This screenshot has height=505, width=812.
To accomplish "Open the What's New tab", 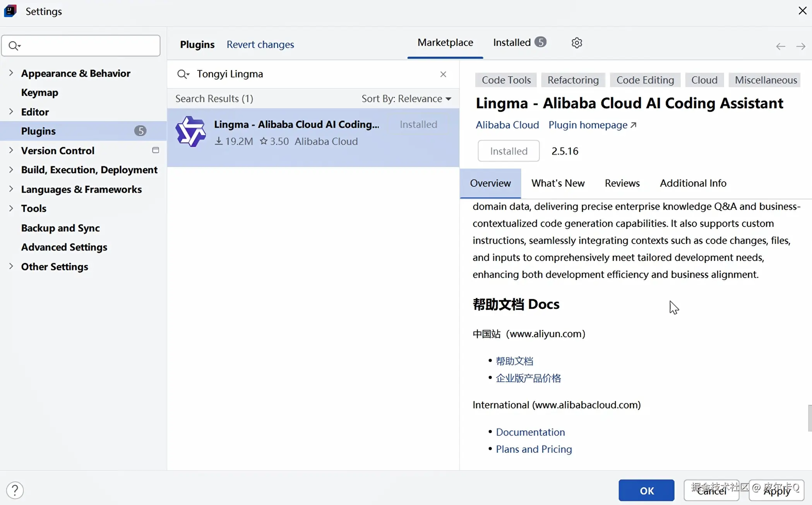I will click(558, 183).
